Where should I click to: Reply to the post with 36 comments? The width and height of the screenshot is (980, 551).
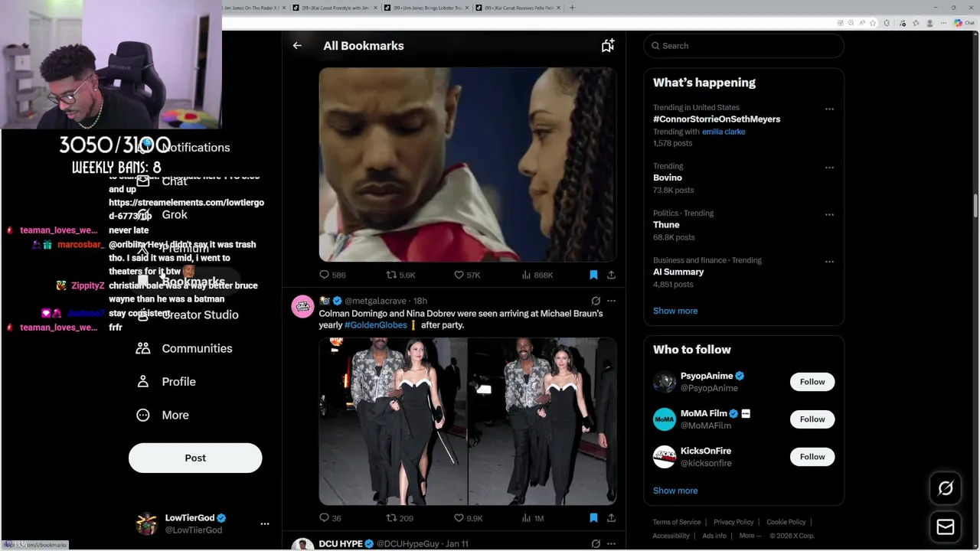(x=330, y=518)
